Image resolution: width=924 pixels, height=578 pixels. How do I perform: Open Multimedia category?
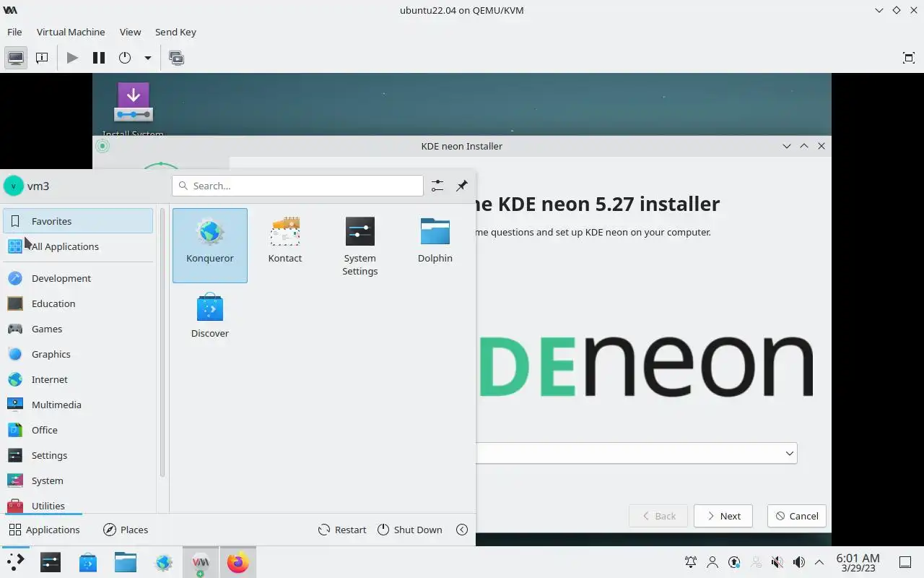tap(78, 405)
